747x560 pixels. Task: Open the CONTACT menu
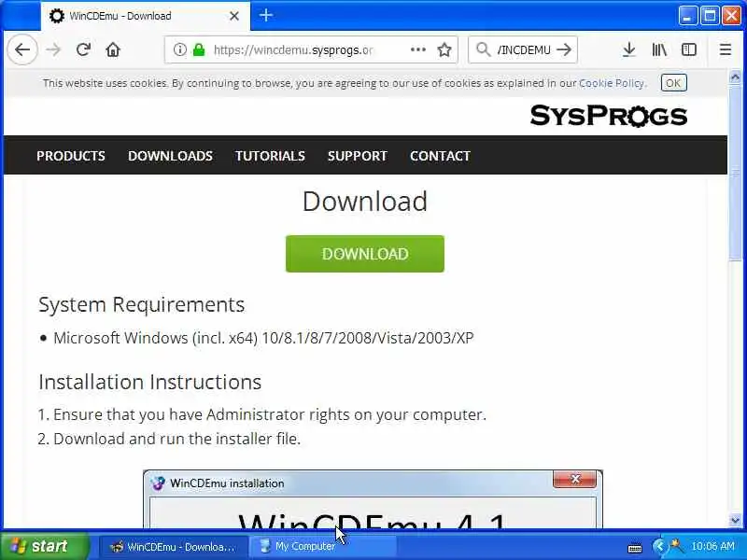tap(440, 156)
